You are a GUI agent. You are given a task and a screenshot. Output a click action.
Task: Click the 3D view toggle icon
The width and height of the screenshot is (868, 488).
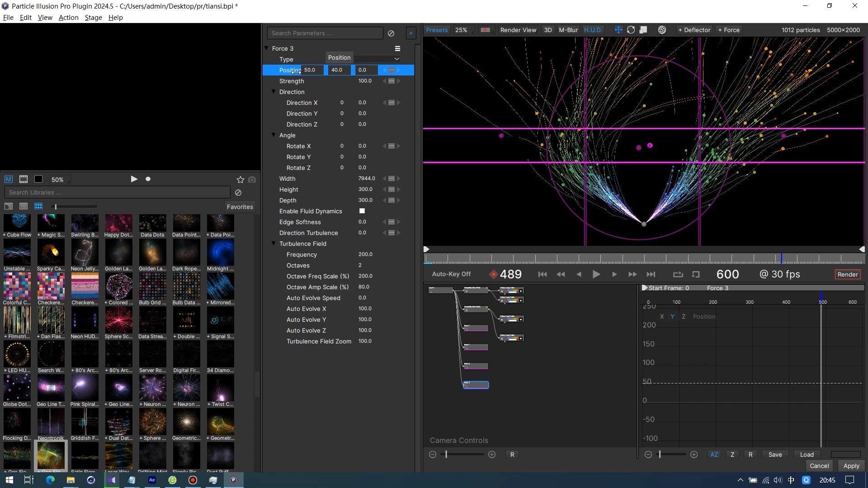[x=548, y=30]
